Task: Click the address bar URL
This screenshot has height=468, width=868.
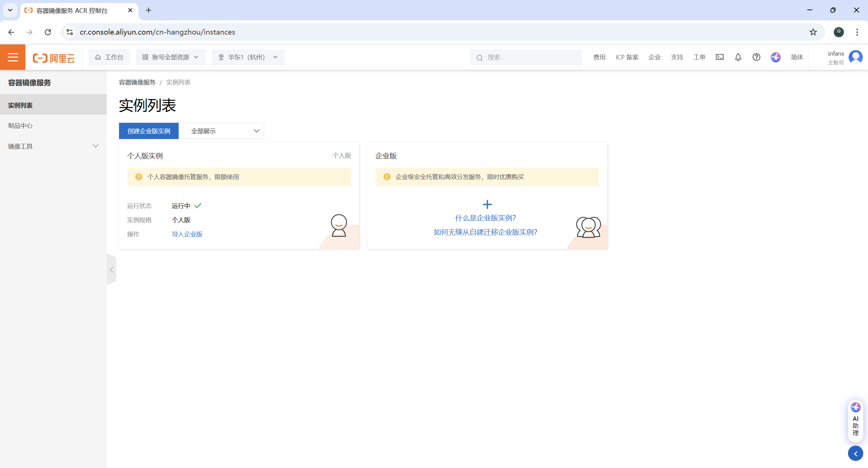Action: (157, 32)
